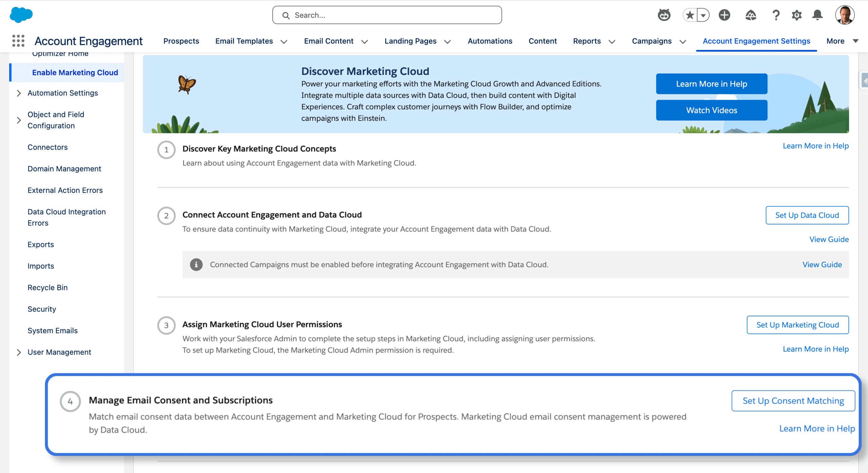Expand the User Management section
868x473 pixels.
(x=19, y=352)
